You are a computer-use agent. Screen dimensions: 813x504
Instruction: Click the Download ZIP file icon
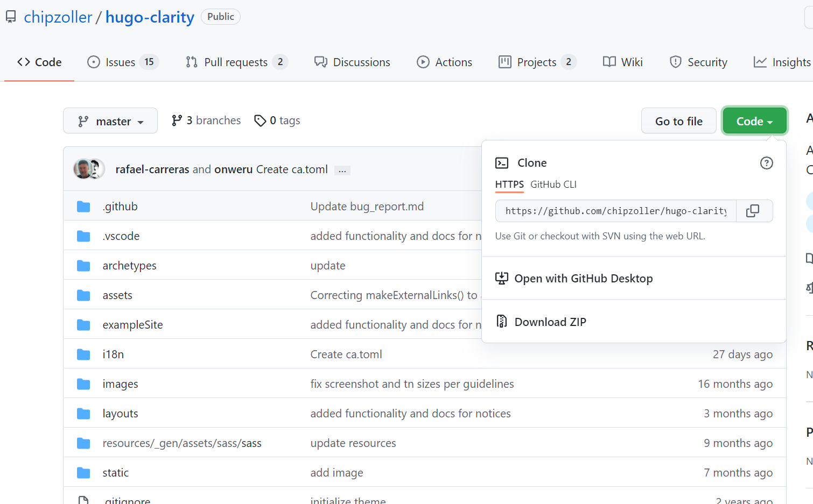tap(502, 322)
